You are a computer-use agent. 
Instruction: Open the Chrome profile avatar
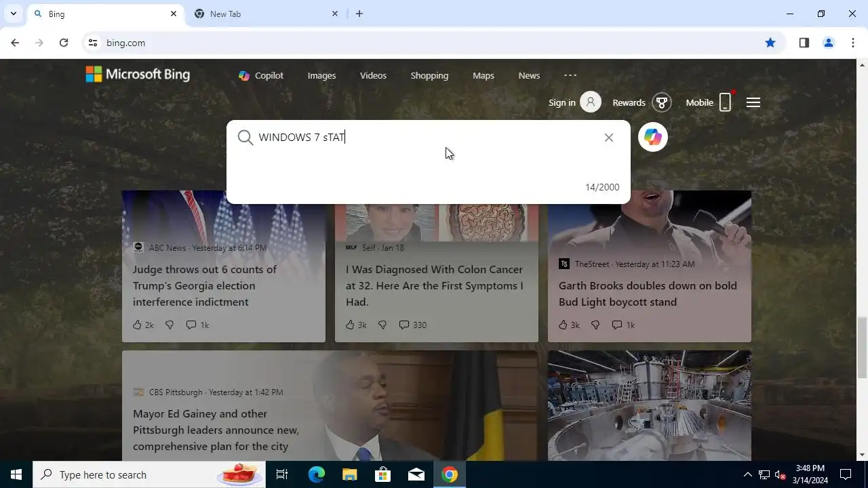828,43
